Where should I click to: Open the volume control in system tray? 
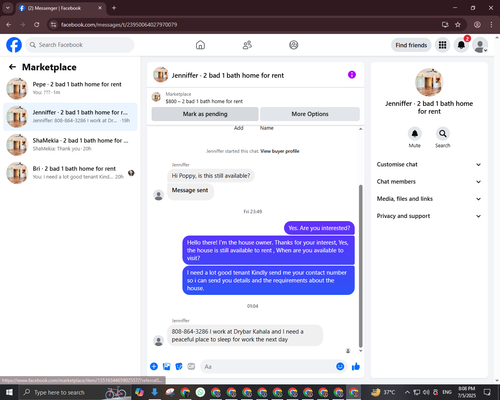426,392
